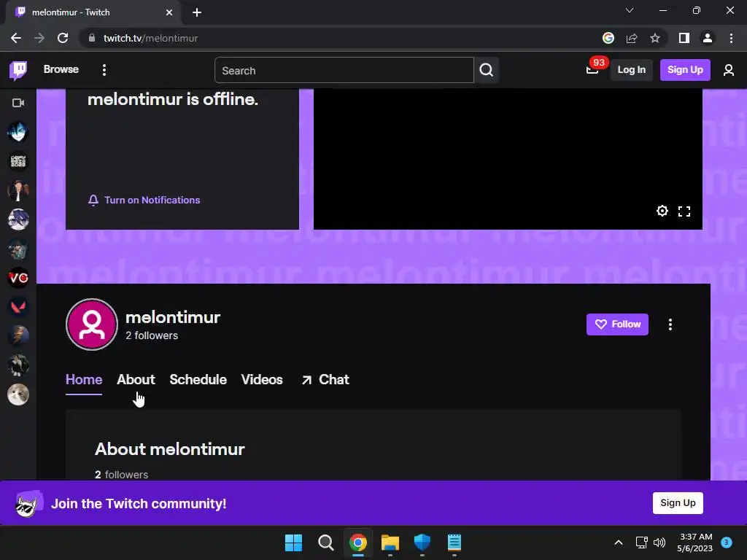Image resolution: width=747 pixels, height=560 pixels.
Task: Reload the page with the refresh icon
Action: click(63, 38)
